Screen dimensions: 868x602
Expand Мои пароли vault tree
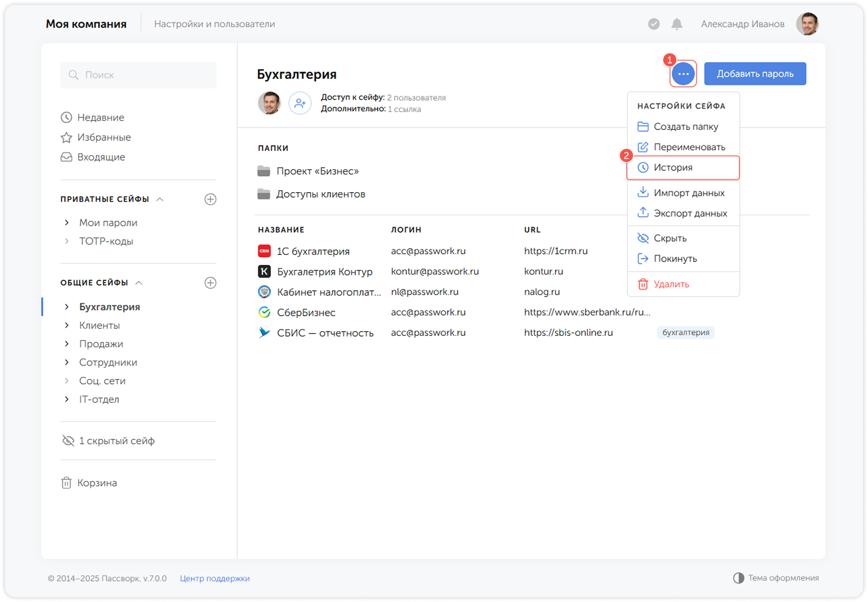pos(67,223)
